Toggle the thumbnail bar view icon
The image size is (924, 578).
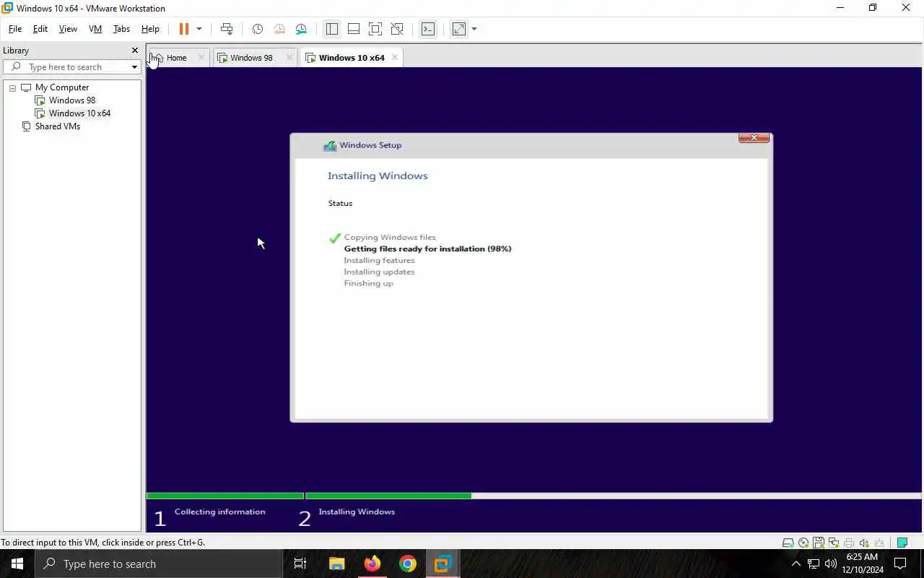click(354, 29)
